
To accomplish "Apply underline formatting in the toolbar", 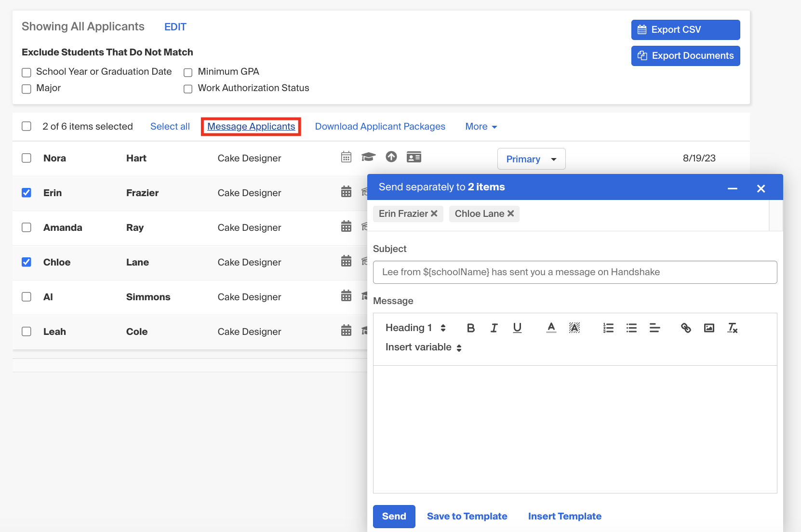I will coord(517,328).
